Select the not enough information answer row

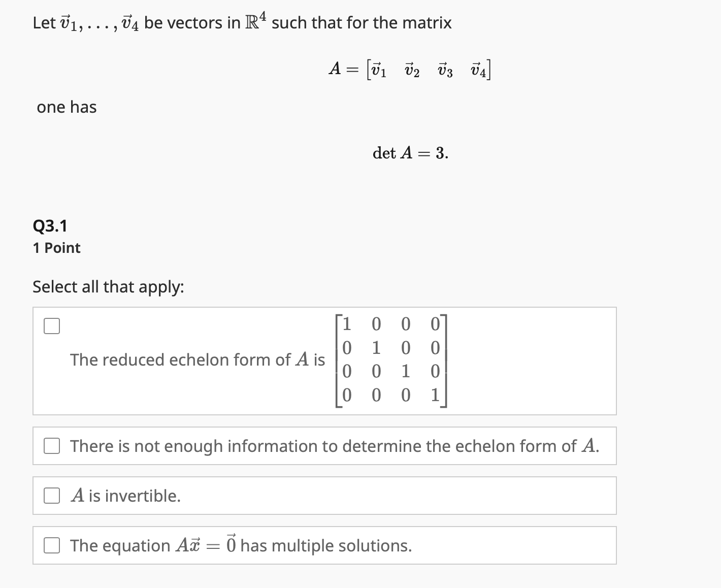coord(324,446)
